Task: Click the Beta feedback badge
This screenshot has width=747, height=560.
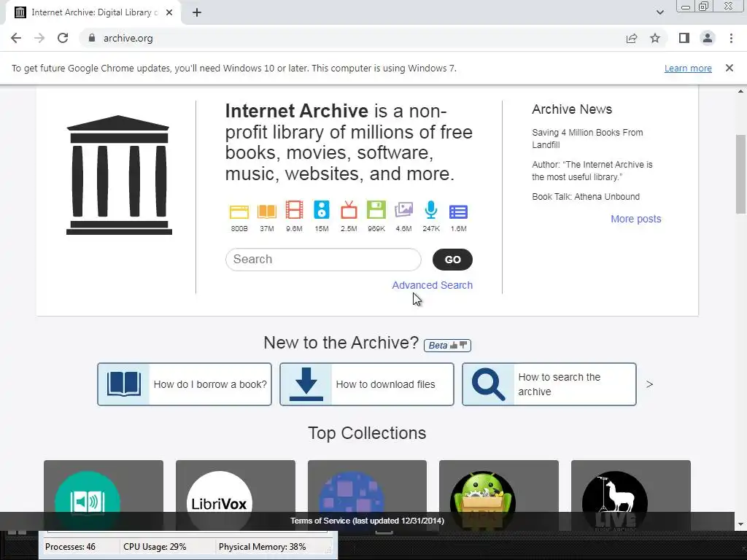Action: 447,345
